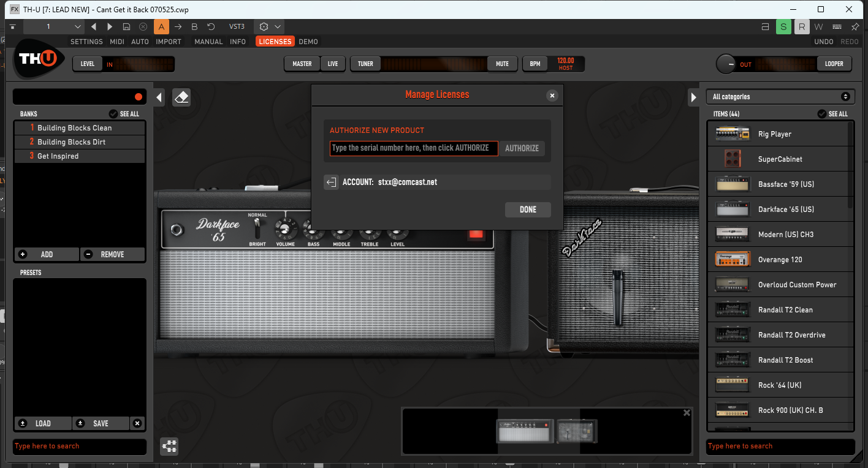Close the Manage Licenses dialog with X
The height and width of the screenshot is (468, 868).
(552, 96)
